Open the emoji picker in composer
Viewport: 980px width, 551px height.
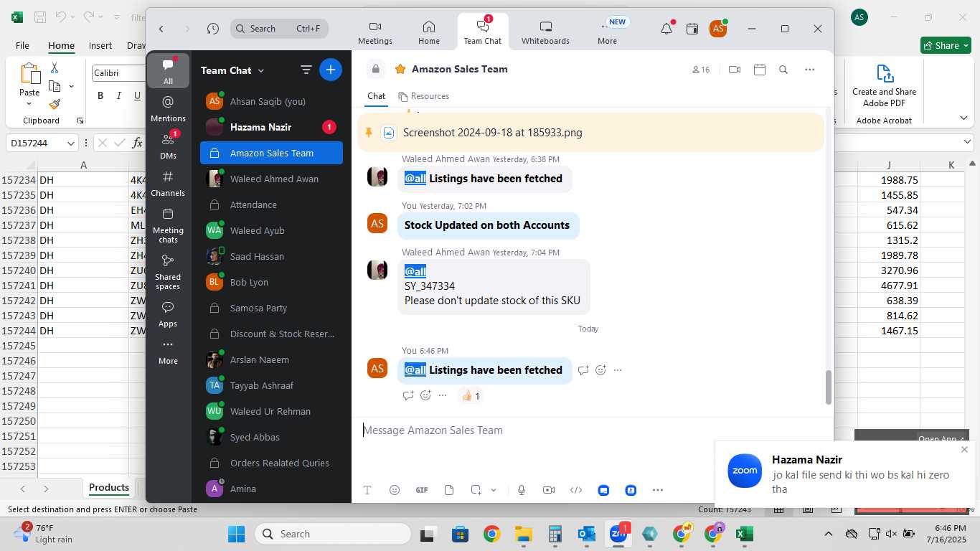click(395, 490)
